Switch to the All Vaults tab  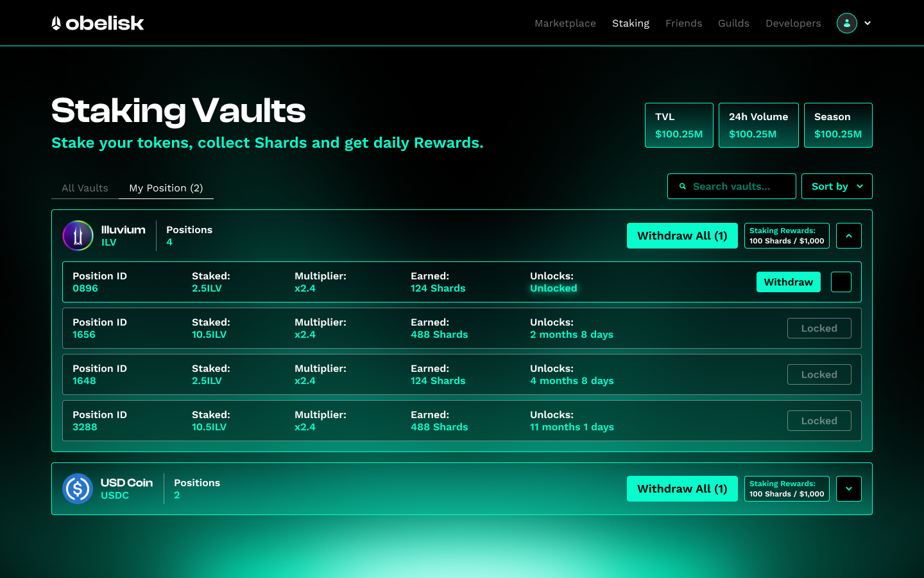pyautogui.click(x=85, y=188)
